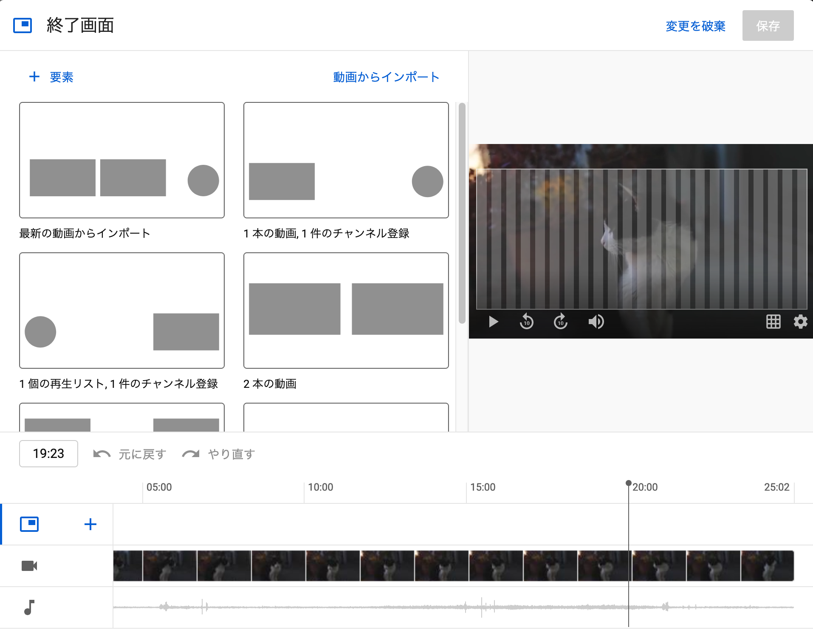Click the 保存 save button
This screenshot has width=813, height=644.
(x=768, y=25)
